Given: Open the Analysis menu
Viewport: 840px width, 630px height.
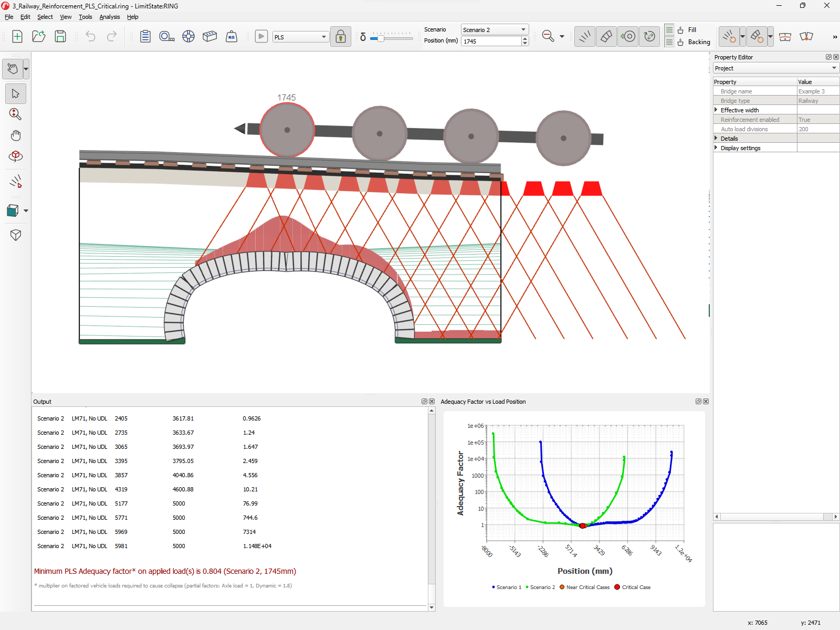Looking at the screenshot, I should (109, 17).
